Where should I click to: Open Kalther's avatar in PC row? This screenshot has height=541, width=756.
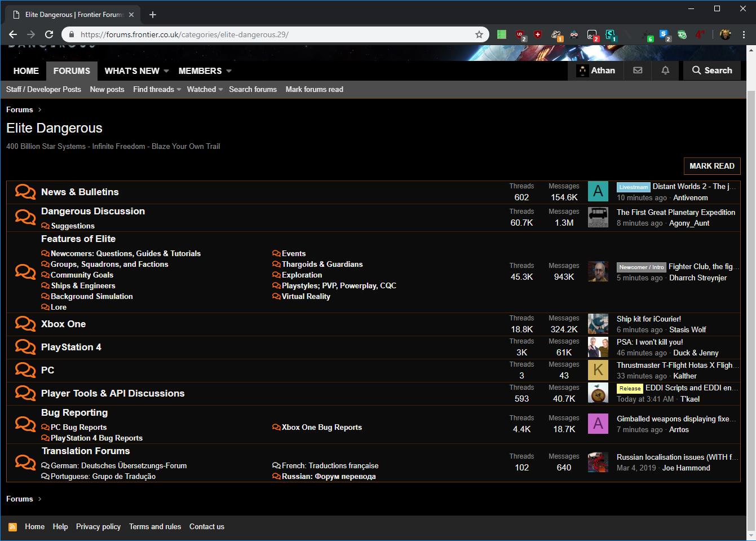(598, 370)
